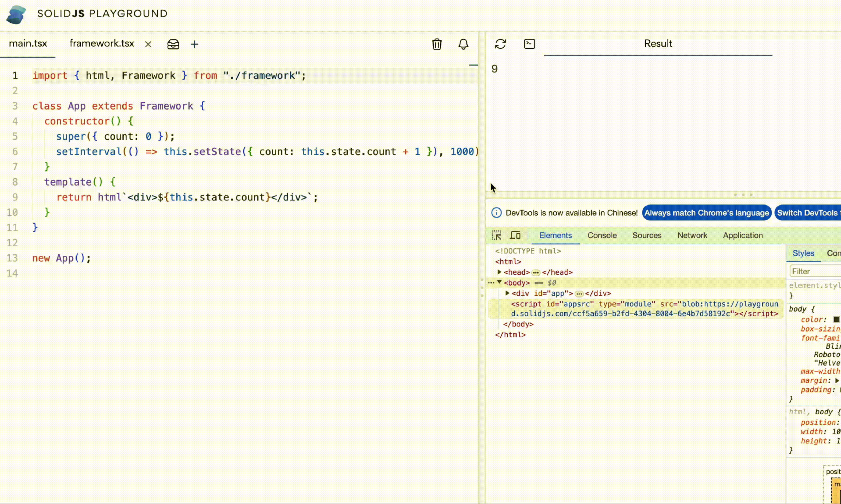Refresh the result preview
This screenshot has width=841, height=504.
[x=500, y=44]
